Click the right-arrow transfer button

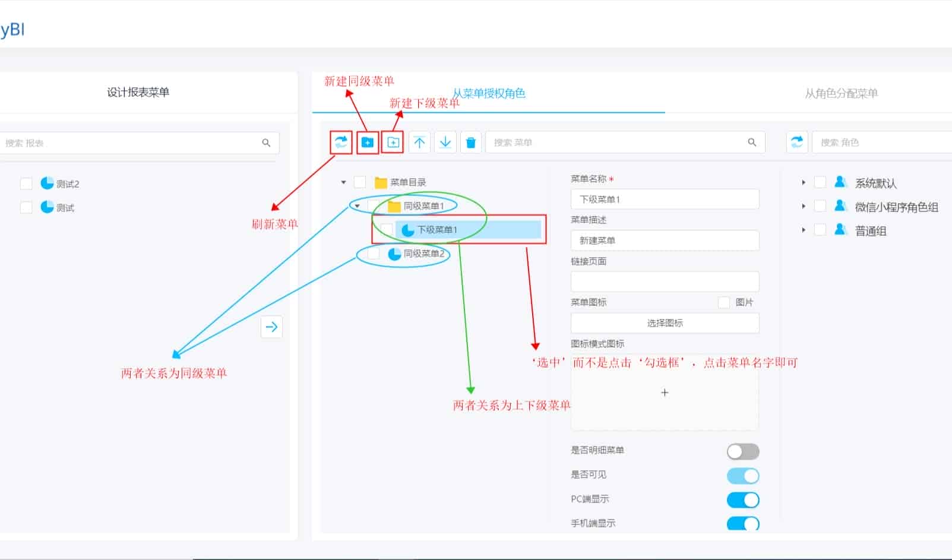[x=271, y=327]
